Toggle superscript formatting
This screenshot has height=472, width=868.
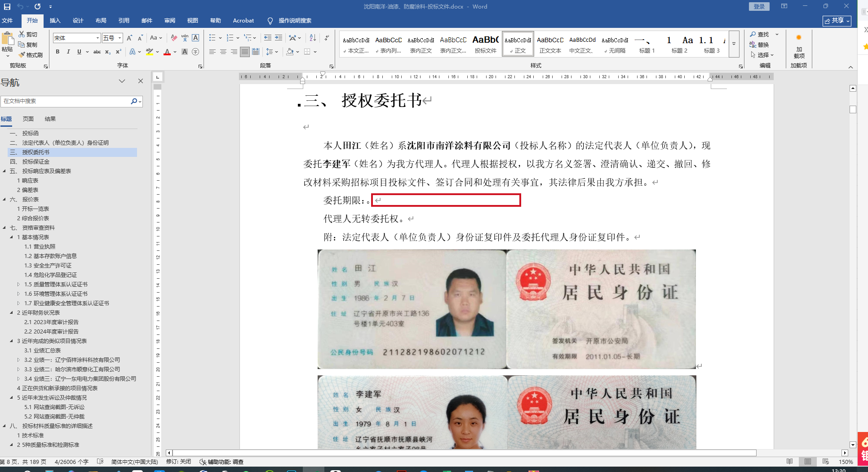coord(119,52)
